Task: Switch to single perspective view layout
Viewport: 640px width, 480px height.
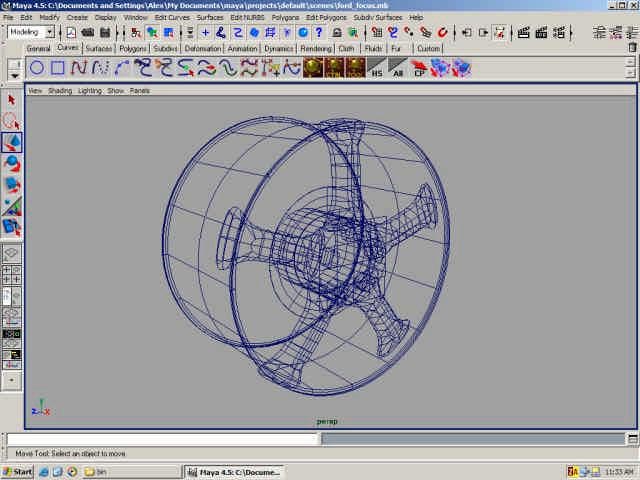Action: tap(12, 254)
